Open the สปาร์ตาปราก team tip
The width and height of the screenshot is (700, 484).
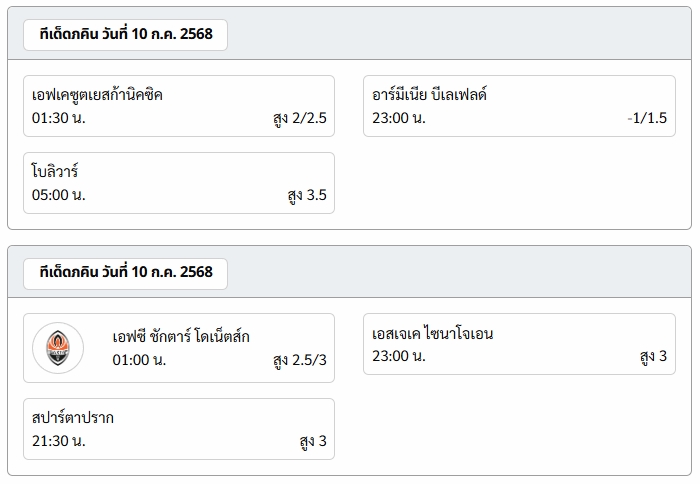[x=179, y=429]
